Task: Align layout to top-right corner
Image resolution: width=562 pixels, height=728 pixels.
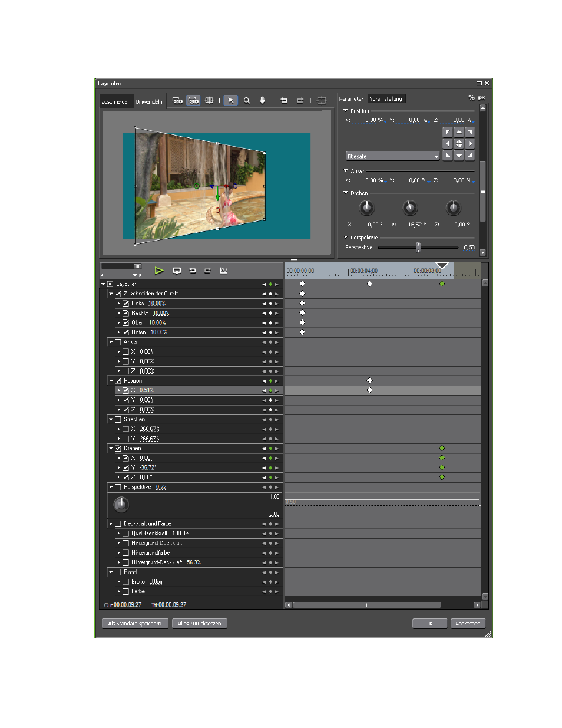Action: 470,132
